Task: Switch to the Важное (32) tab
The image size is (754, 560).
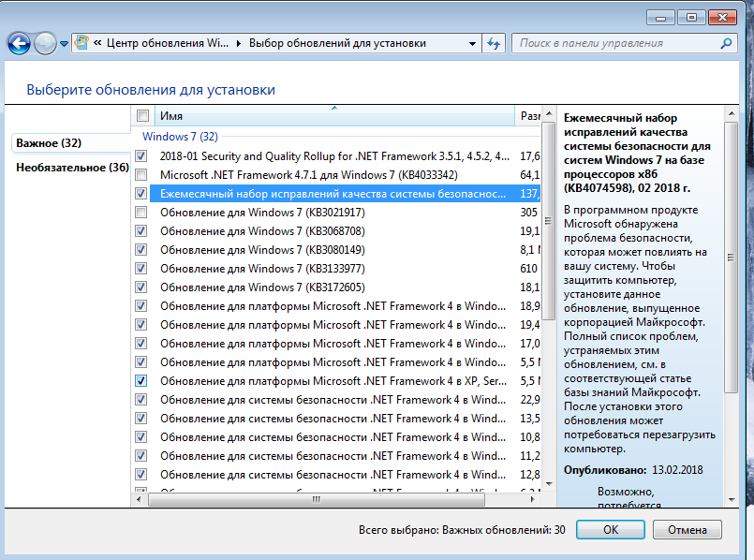Action: pos(48,143)
